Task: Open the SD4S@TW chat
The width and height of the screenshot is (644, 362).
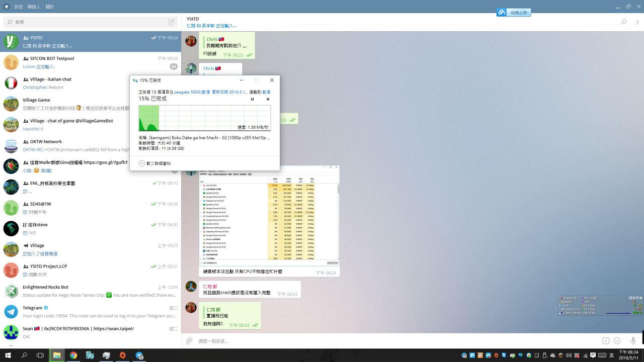Action: click(91, 208)
